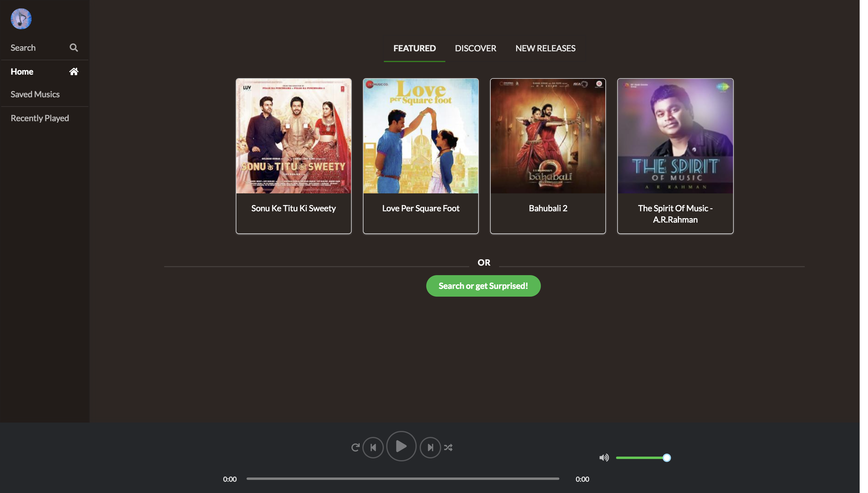Open the Sonu Ke Titu Ki Sweety album cover
This screenshot has width=868, height=493.
294,136
